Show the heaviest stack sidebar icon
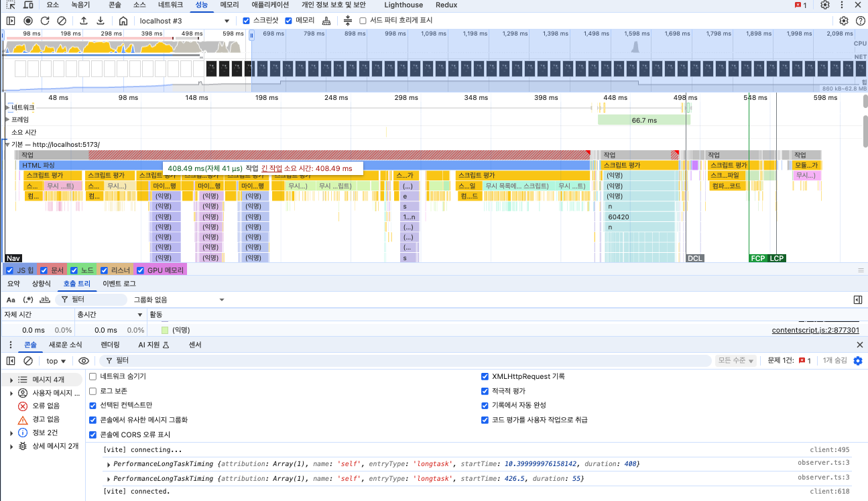The image size is (868, 501). click(858, 300)
